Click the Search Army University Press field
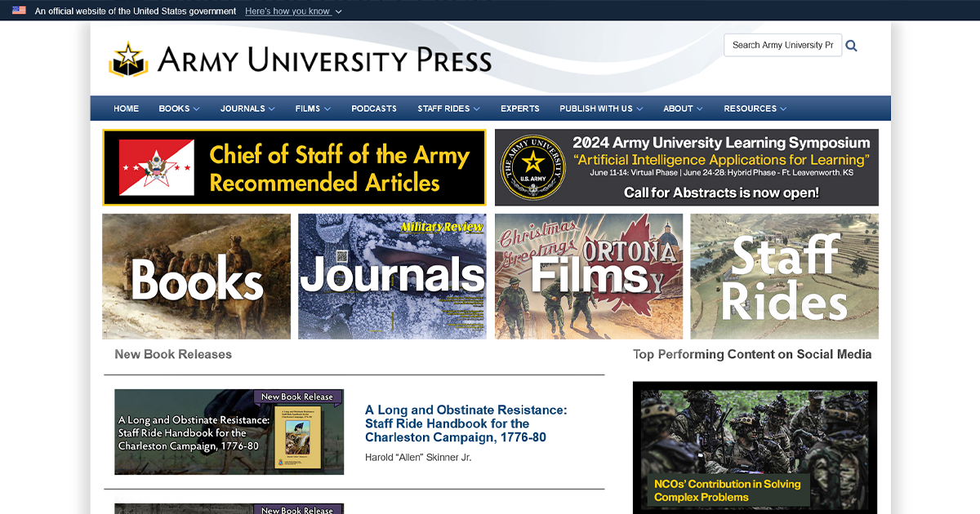 pyautogui.click(x=782, y=46)
